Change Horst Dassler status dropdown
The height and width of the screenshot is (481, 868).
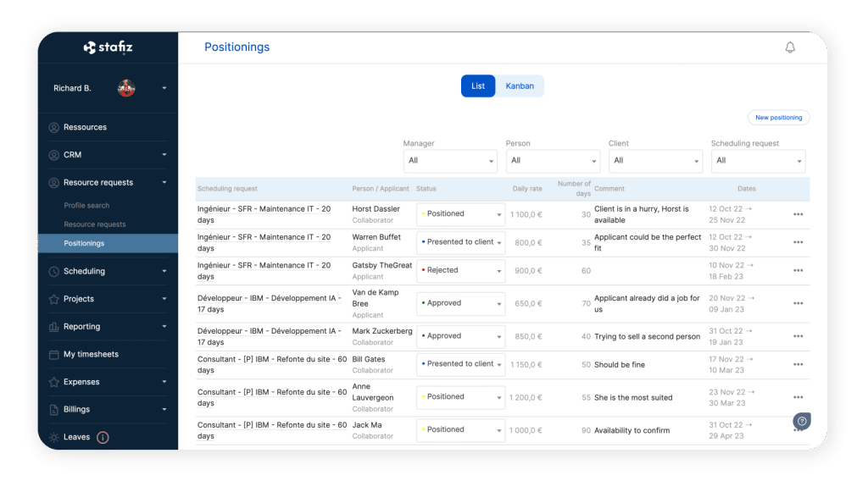tap(460, 214)
